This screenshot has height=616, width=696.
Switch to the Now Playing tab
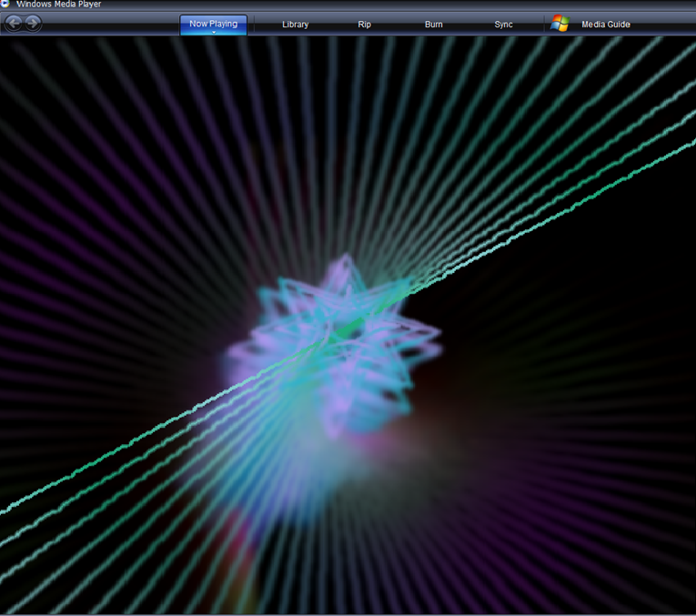point(213,23)
